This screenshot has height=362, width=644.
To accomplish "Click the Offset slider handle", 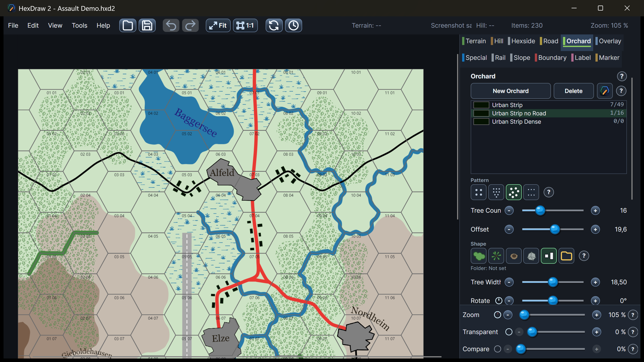I will point(555,229).
